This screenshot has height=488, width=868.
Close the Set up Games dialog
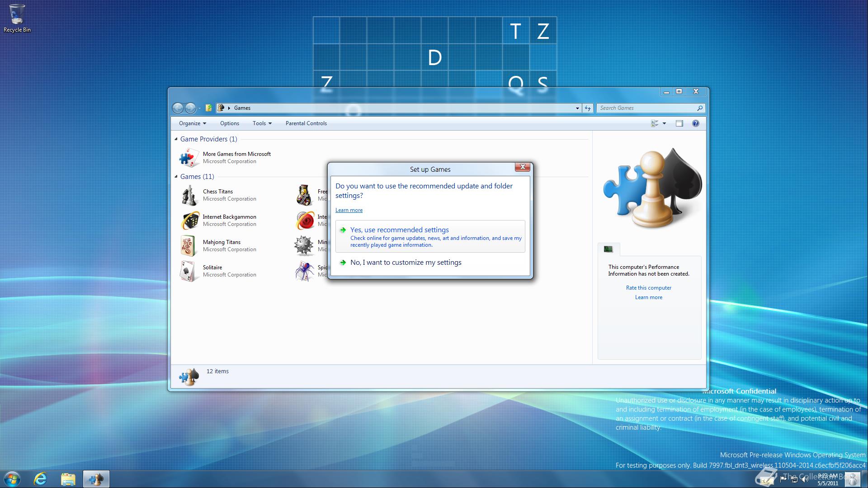point(523,167)
